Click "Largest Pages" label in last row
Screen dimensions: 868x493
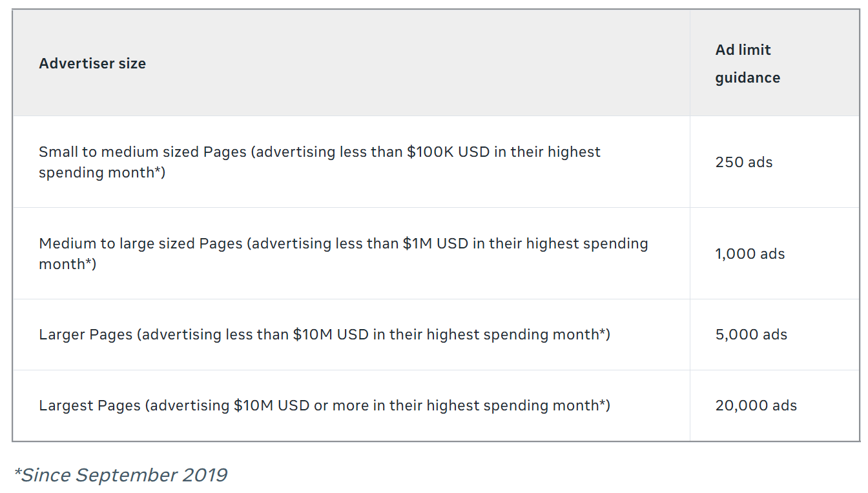coord(90,405)
